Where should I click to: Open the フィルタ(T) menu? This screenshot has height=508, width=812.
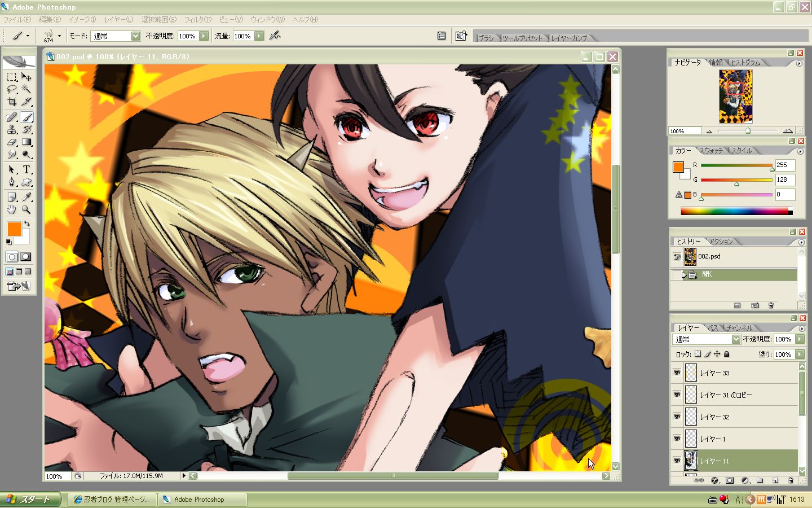[x=198, y=20]
